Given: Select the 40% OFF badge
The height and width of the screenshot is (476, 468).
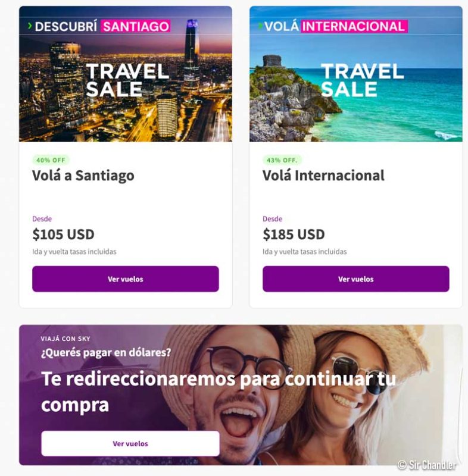Looking at the screenshot, I should pyautogui.click(x=51, y=160).
